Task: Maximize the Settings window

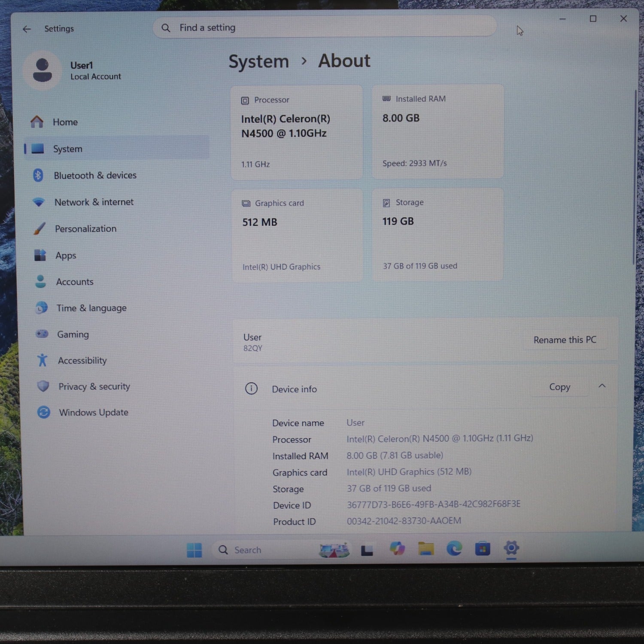Action: coord(593,19)
